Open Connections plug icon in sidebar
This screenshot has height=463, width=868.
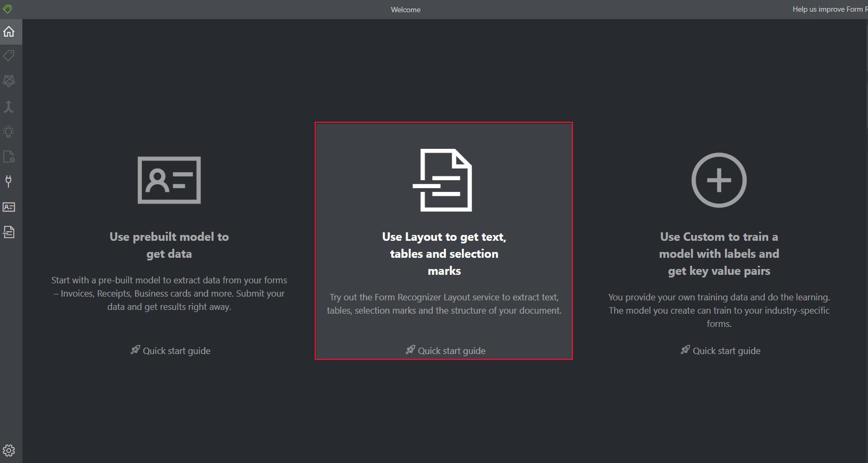point(9,181)
